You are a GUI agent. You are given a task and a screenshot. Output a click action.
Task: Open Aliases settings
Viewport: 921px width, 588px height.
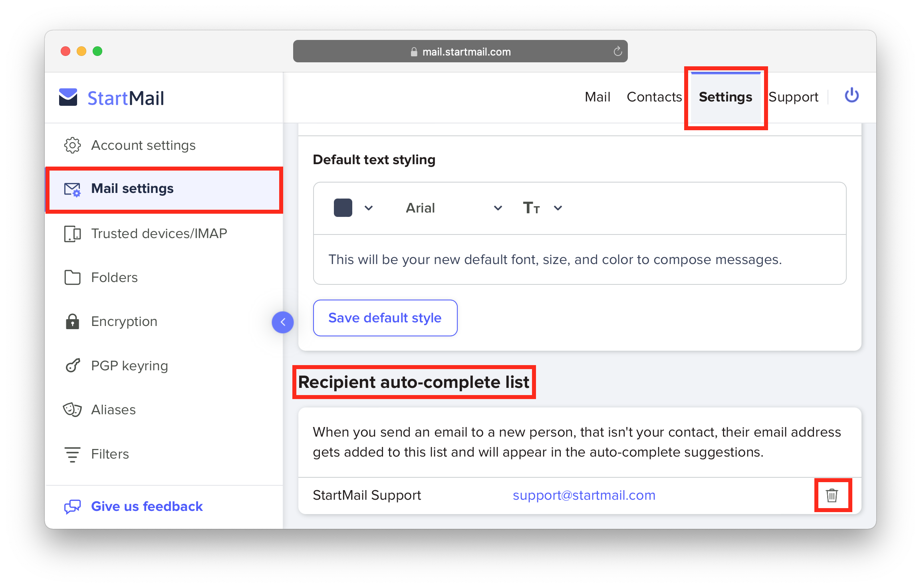(x=164, y=410)
